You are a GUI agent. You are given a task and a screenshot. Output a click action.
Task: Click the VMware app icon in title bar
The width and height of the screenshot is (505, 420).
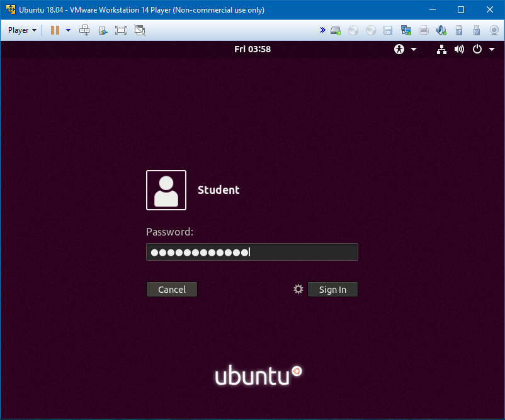pyautogui.click(x=11, y=9)
